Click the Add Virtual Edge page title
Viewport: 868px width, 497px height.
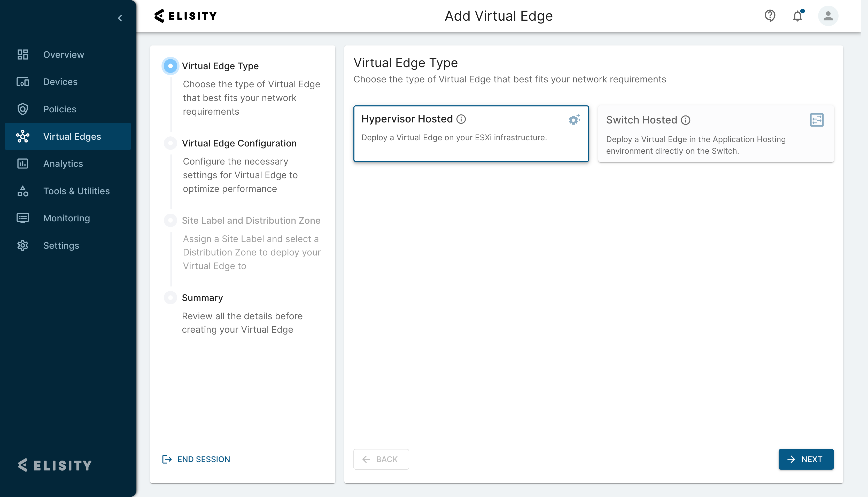499,16
